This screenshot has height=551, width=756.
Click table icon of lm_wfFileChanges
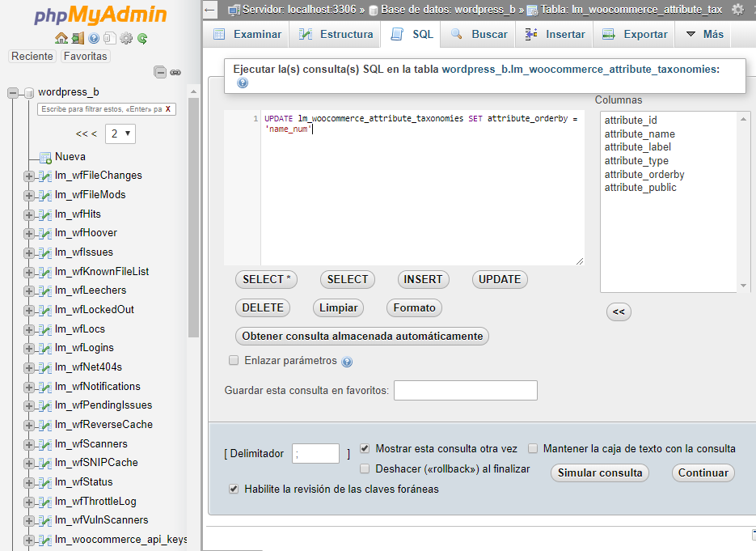(x=45, y=176)
